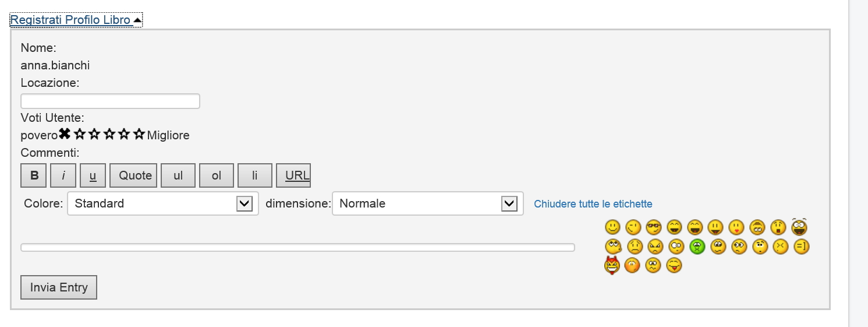Open the Colore dropdown
This screenshot has height=327, width=868.
pos(163,203)
